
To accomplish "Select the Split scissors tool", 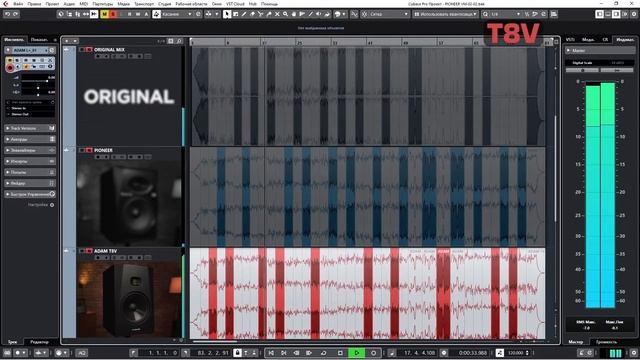I will (x=260, y=14).
